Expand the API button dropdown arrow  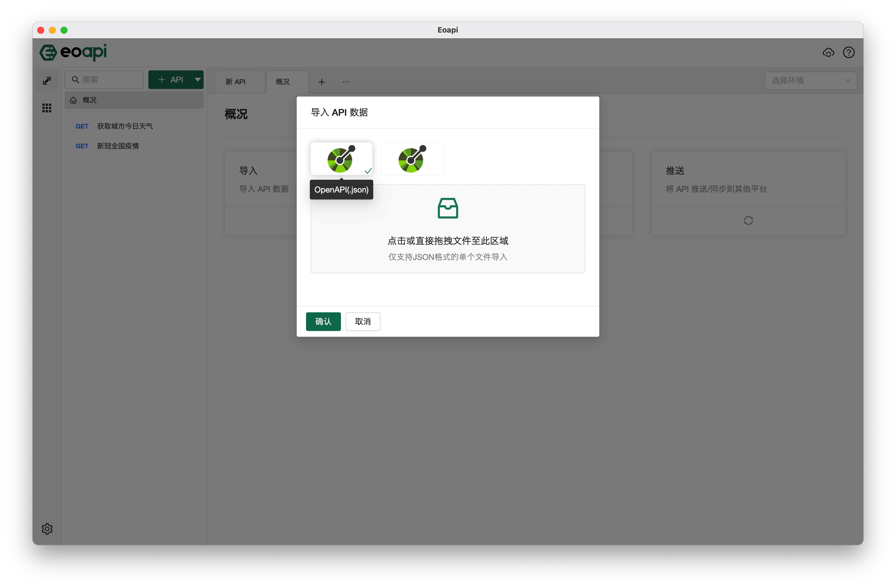point(198,80)
